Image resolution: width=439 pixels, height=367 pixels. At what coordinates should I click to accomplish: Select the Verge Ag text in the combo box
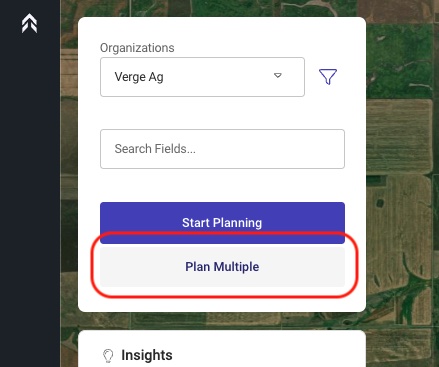139,77
